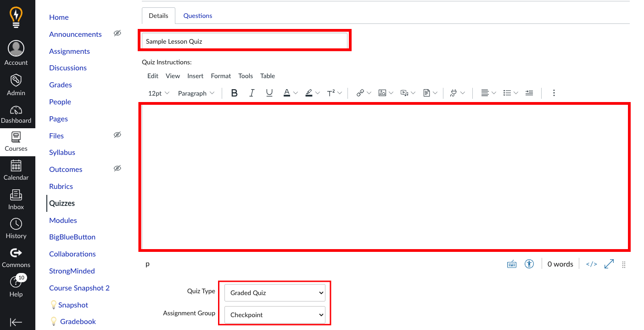The width and height of the screenshot is (644, 330).
Task: Expand the Assignment Group dropdown
Action: [274, 315]
